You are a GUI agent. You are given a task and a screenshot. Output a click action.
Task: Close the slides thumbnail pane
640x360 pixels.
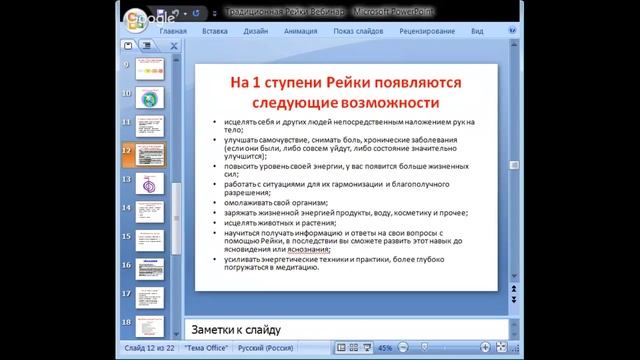174,46
